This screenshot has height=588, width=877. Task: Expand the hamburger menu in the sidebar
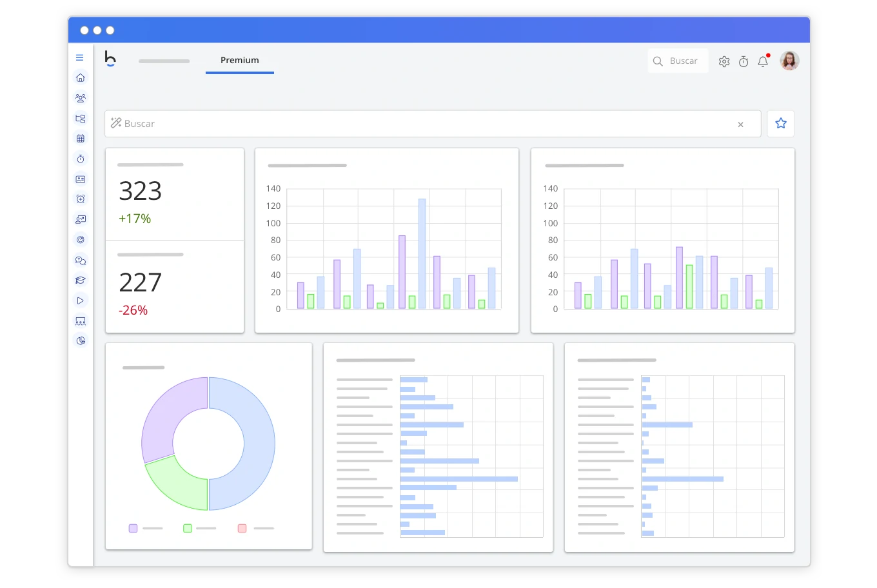[80, 58]
